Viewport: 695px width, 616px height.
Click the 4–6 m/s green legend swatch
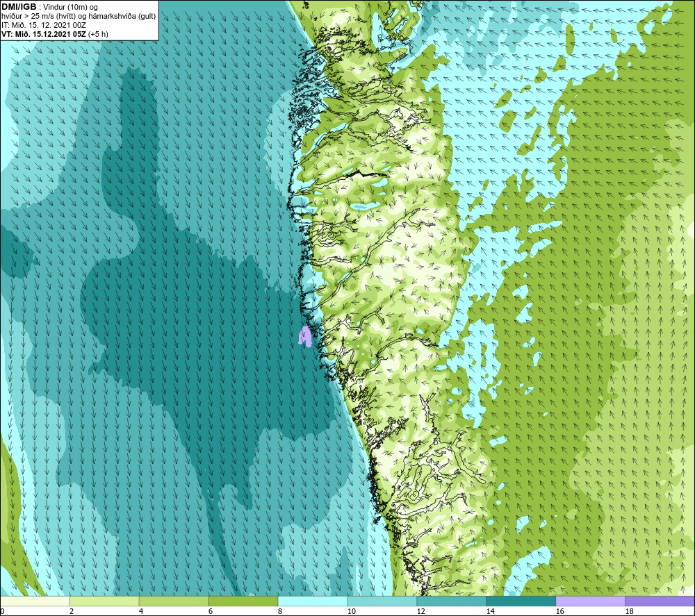tap(174, 601)
